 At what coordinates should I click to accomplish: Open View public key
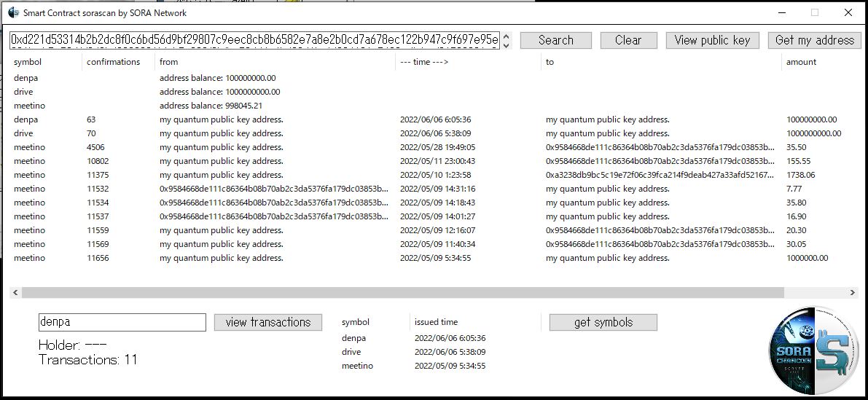[713, 40]
